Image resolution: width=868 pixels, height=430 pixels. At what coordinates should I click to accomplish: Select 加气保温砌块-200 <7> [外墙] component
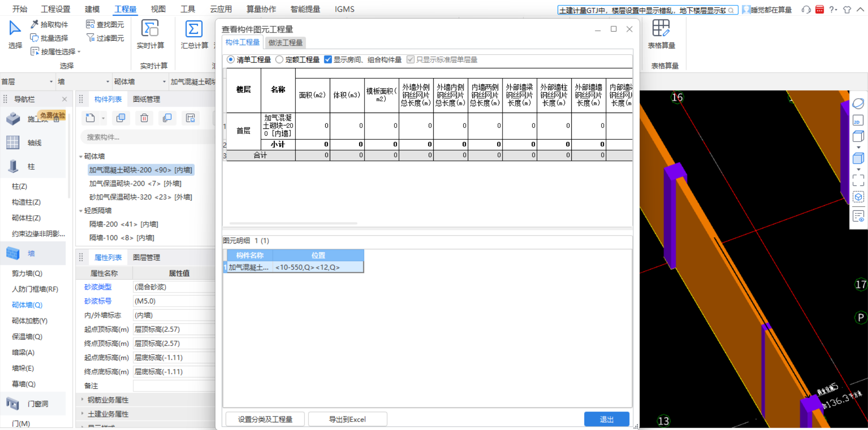point(135,184)
